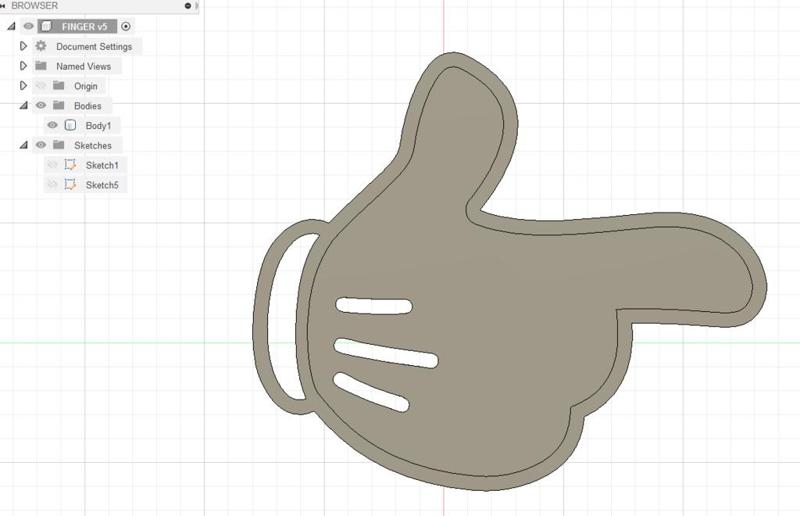Toggle visibility of FINGER v5 component
The image size is (800, 516).
tap(29, 26)
